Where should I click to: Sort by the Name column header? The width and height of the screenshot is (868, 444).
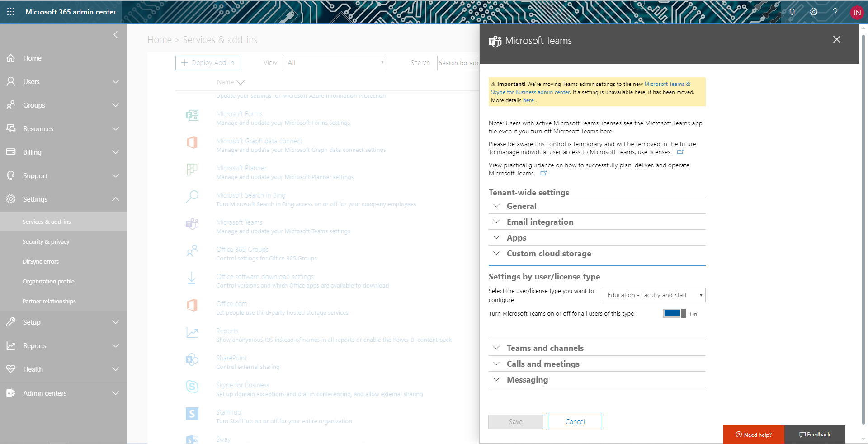231,82
